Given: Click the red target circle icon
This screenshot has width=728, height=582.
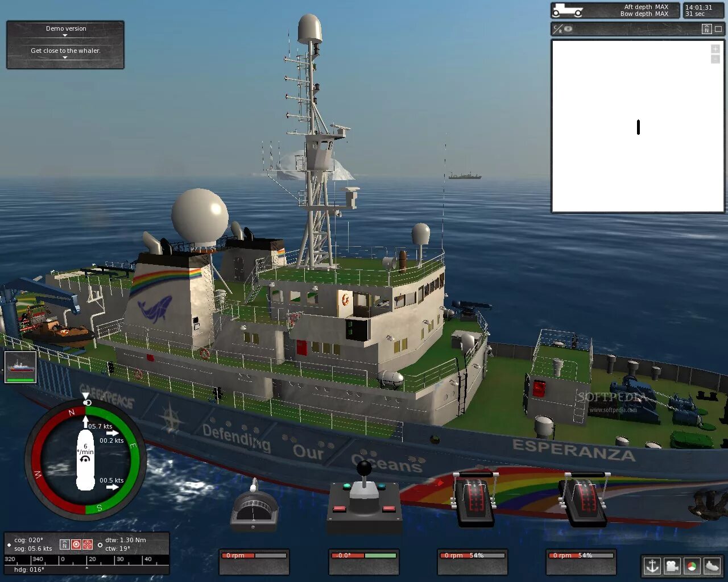Looking at the screenshot, I should pos(76,544).
